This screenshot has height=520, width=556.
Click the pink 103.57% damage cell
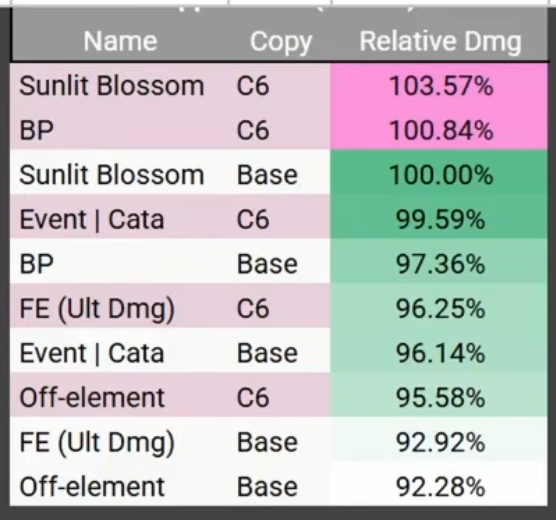click(x=439, y=85)
